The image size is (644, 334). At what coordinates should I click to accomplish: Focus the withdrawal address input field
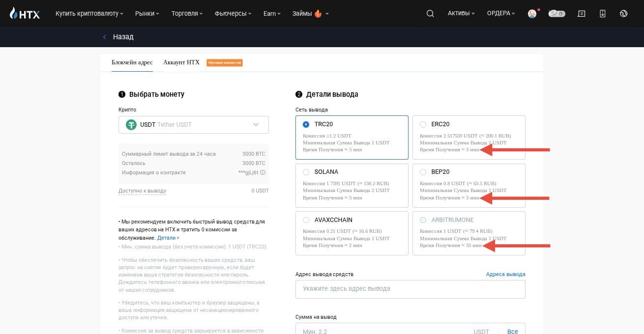click(x=410, y=289)
